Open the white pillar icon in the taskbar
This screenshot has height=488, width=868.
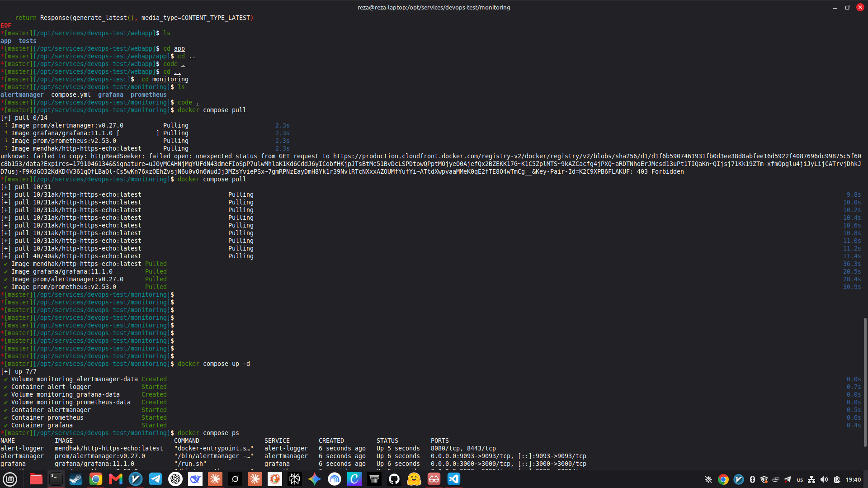point(374,479)
